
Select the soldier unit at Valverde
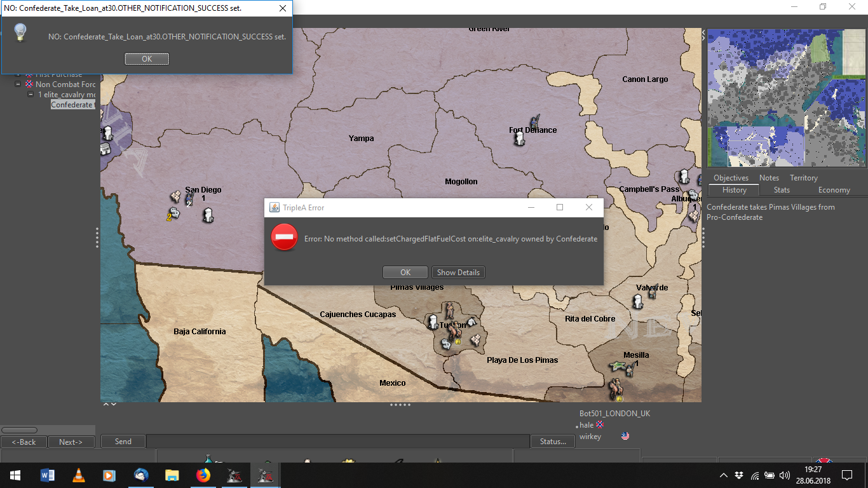[652, 292]
